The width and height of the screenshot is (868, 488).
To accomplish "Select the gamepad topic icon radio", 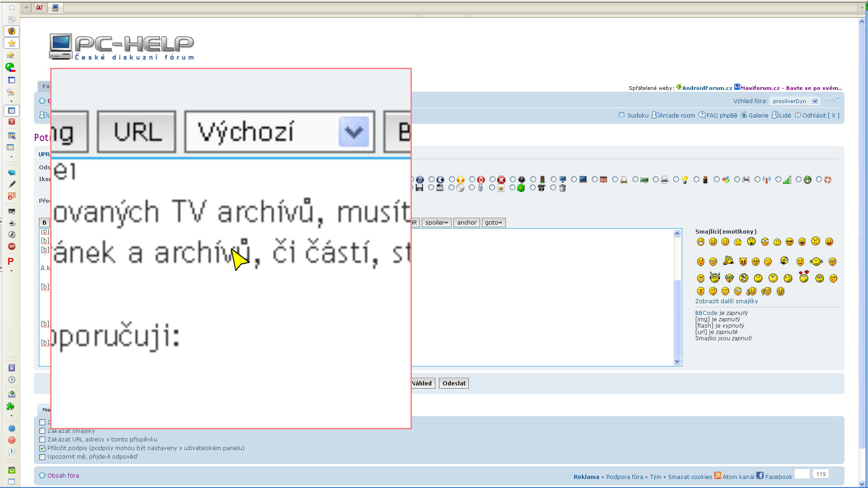I will click(737, 179).
